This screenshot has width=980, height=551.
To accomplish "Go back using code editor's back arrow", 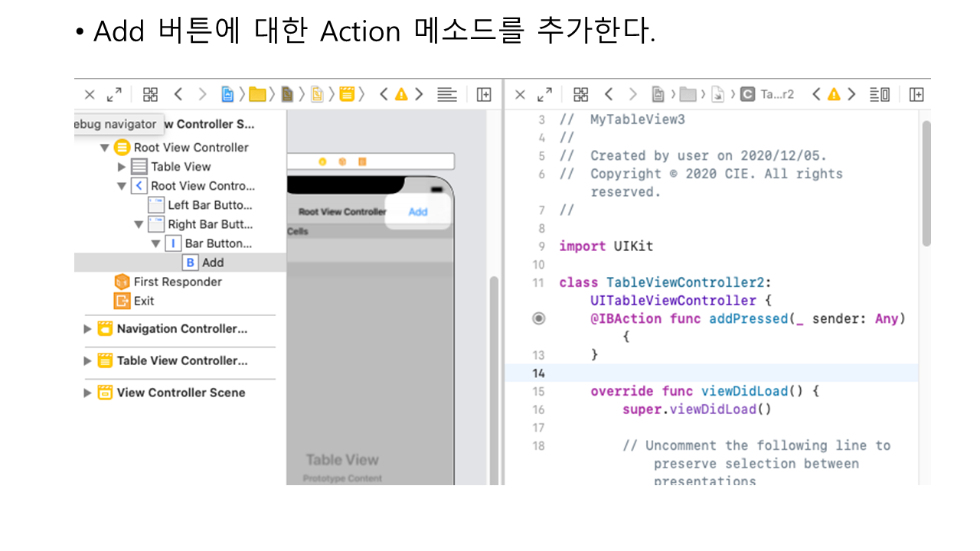I will [x=609, y=94].
